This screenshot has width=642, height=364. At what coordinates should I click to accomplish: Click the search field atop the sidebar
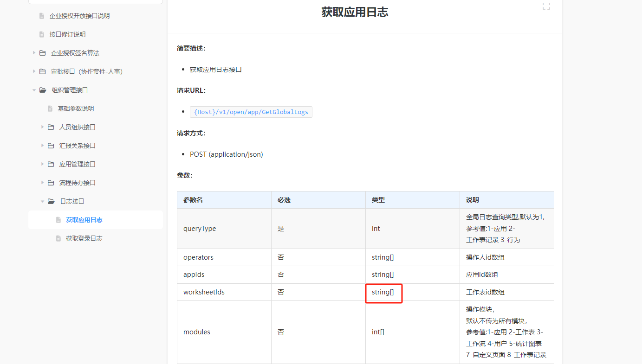96,1
